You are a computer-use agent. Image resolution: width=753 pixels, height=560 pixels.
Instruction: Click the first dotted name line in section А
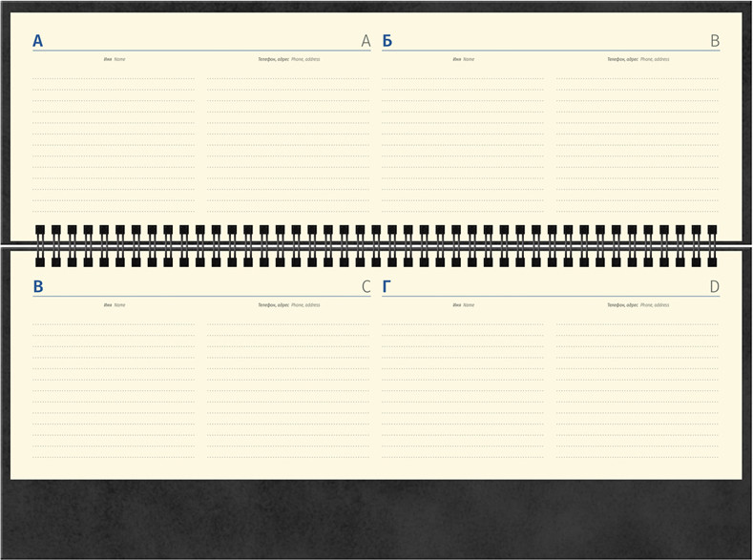coord(114,77)
